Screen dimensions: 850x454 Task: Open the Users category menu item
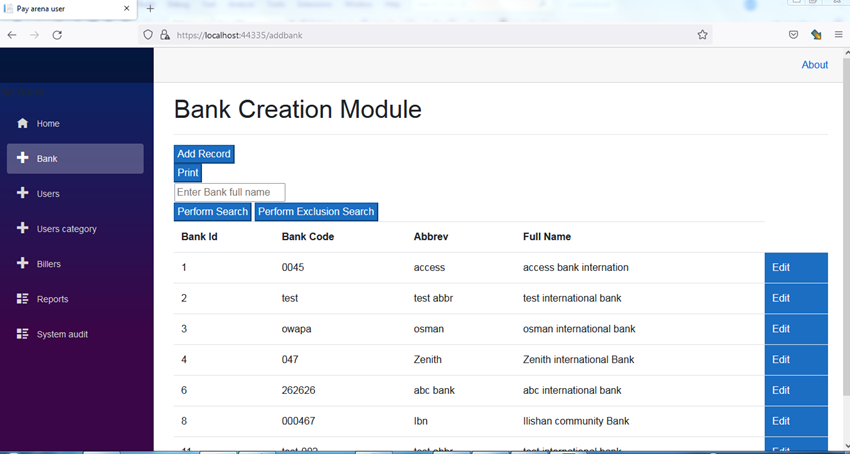[75, 229]
